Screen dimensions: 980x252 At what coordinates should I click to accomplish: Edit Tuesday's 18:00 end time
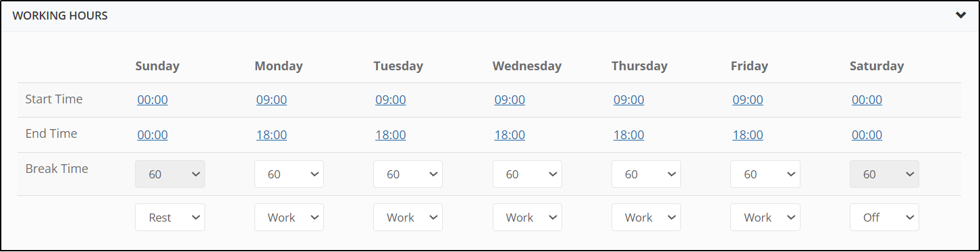click(391, 135)
